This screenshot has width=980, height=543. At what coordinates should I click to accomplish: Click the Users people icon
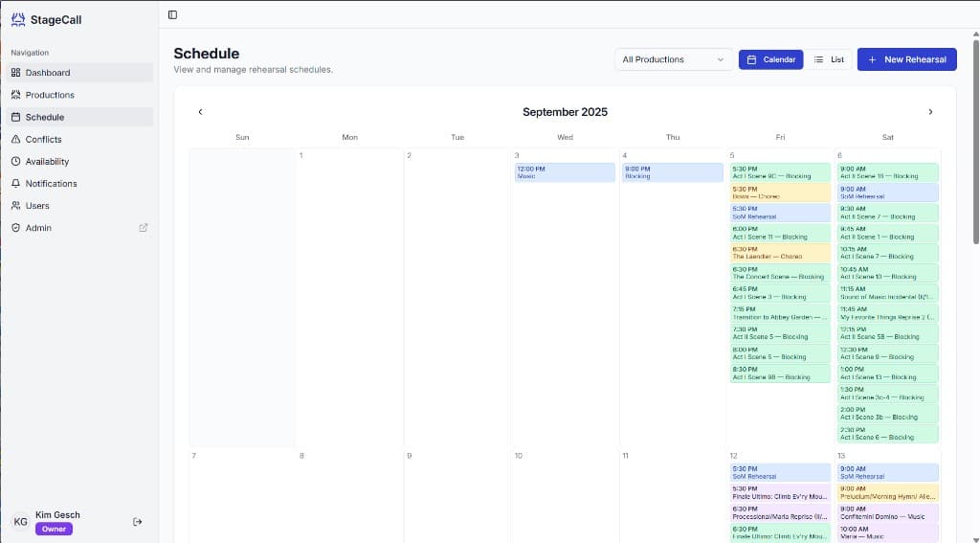pyautogui.click(x=15, y=205)
